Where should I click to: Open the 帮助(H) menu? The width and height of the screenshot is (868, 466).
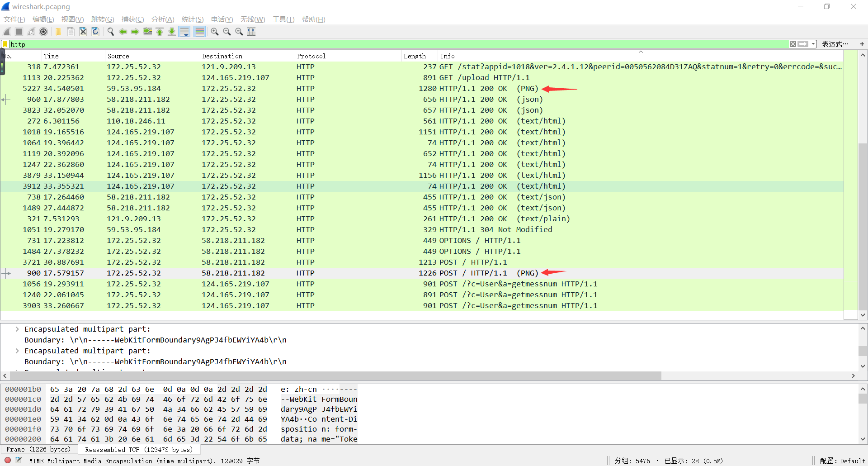[314, 19]
